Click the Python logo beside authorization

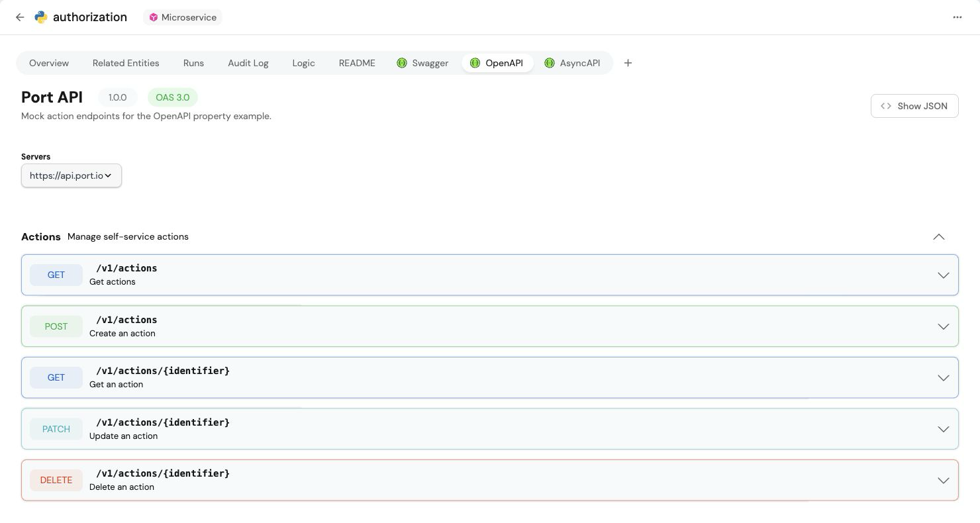pos(41,17)
